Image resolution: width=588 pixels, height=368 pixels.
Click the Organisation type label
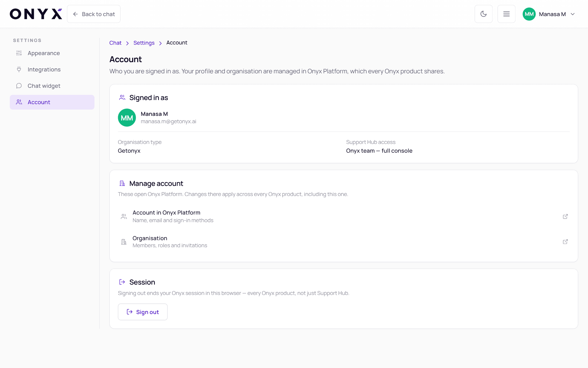(140, 142)
